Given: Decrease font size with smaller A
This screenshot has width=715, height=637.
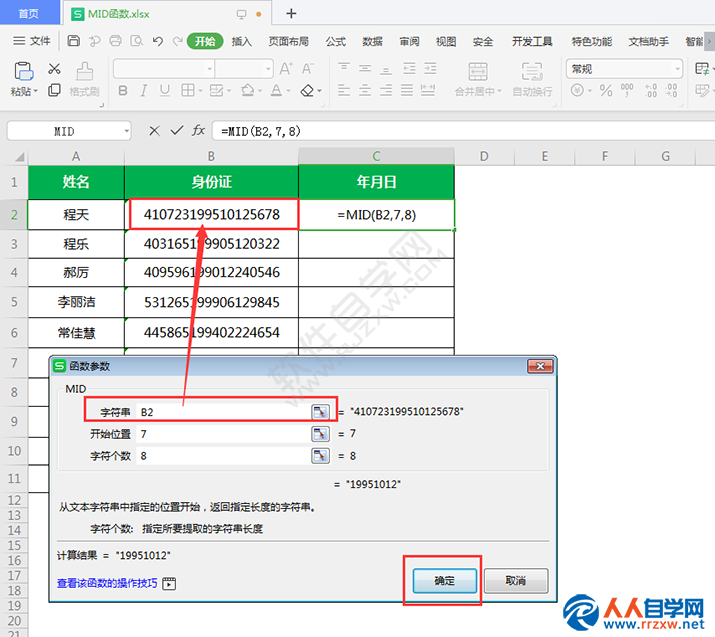Looking at the screenshot, I should point(307,69).
